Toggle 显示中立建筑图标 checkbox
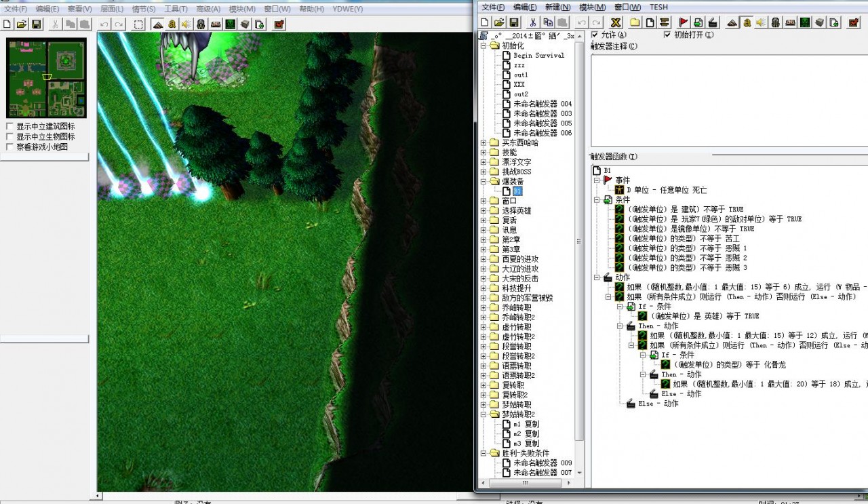868x504 pixels. point(9,126)
